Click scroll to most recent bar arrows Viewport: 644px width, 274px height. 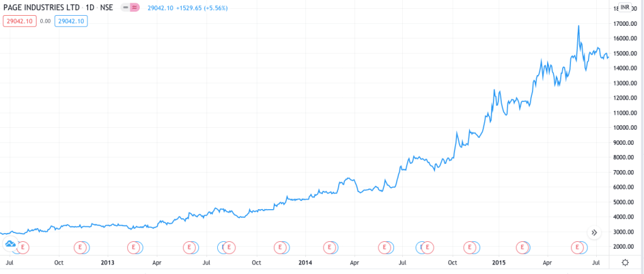coord(594,232)
